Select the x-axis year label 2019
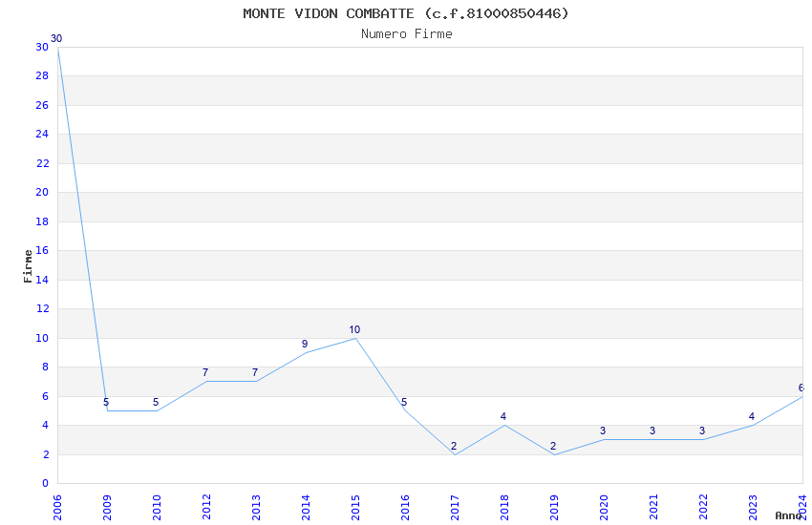The image size is (812, 525). [555, 508]
